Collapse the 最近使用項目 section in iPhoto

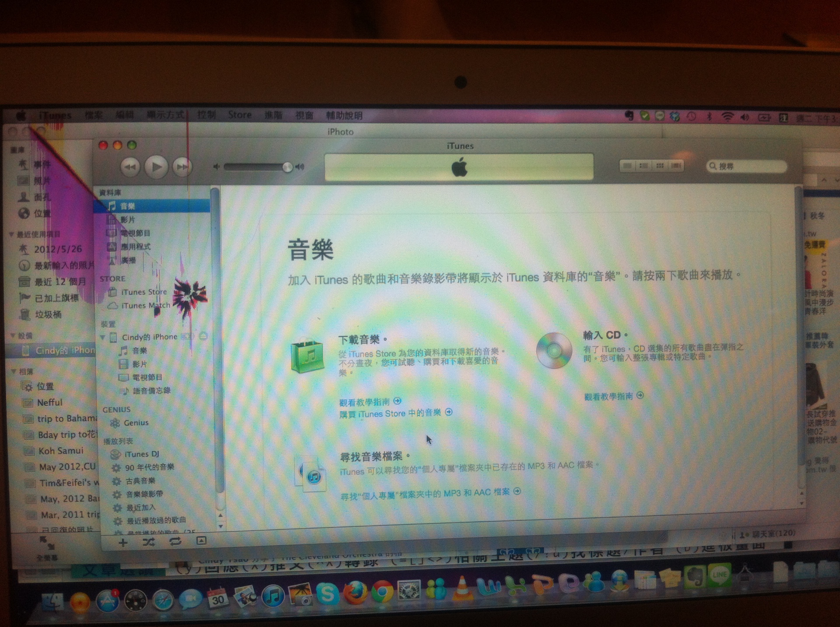[x=11, y=234]
